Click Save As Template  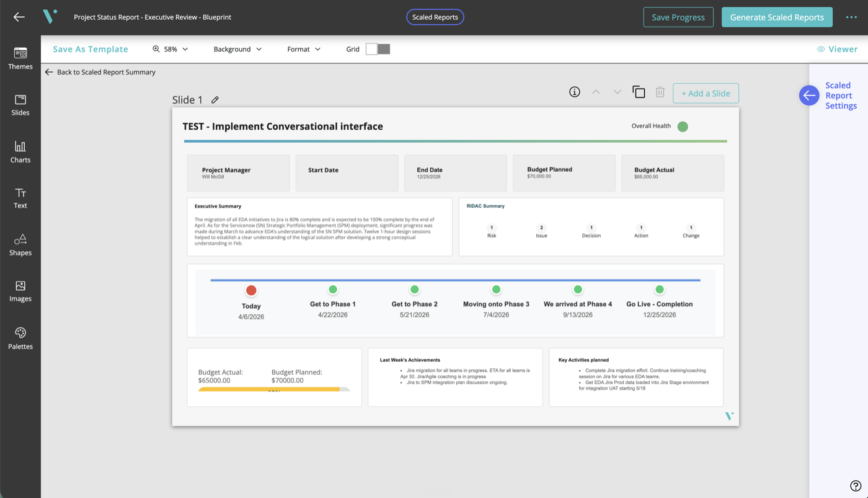(x=91, y=49)
